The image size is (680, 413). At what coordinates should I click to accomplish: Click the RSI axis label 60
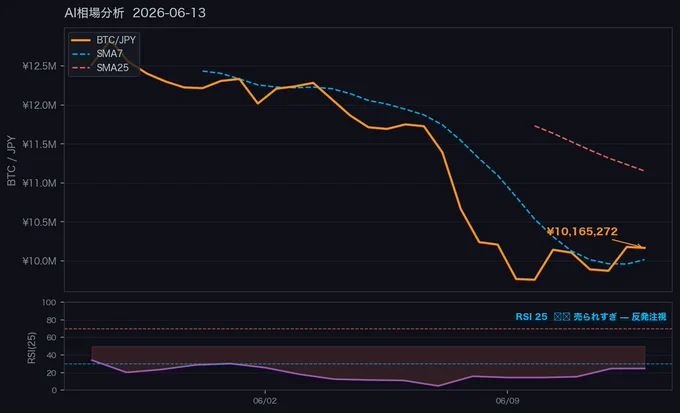[x=51, y=338]
